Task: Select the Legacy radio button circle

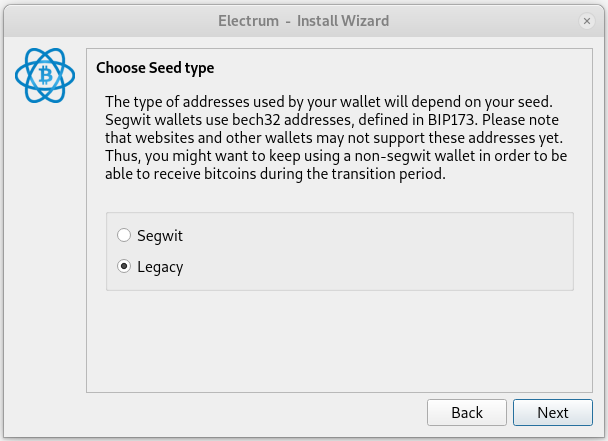Action: pos(124,266)
